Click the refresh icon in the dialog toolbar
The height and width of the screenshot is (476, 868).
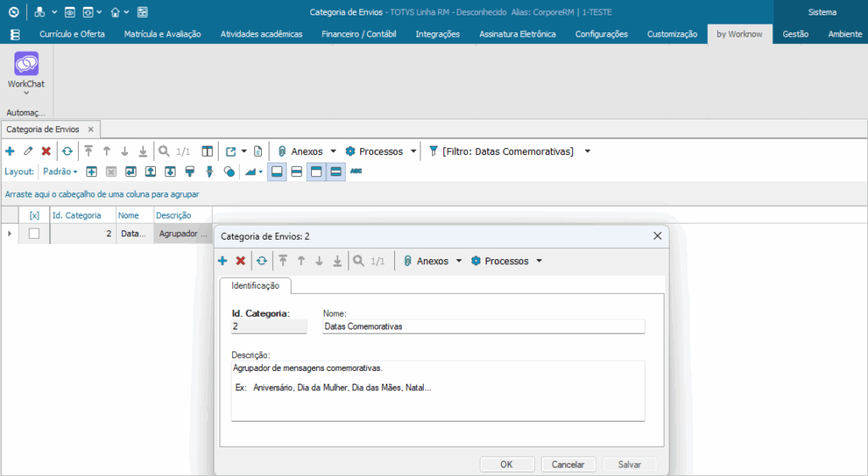coord(262,261)
